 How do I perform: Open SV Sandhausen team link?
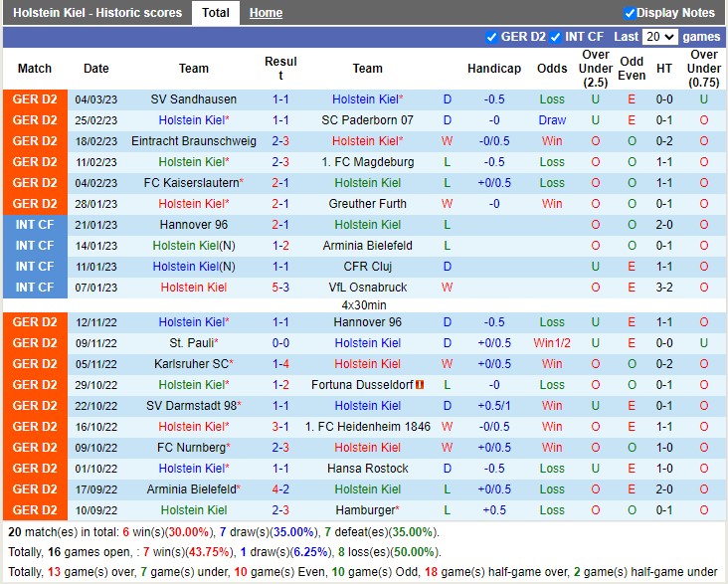194,99
